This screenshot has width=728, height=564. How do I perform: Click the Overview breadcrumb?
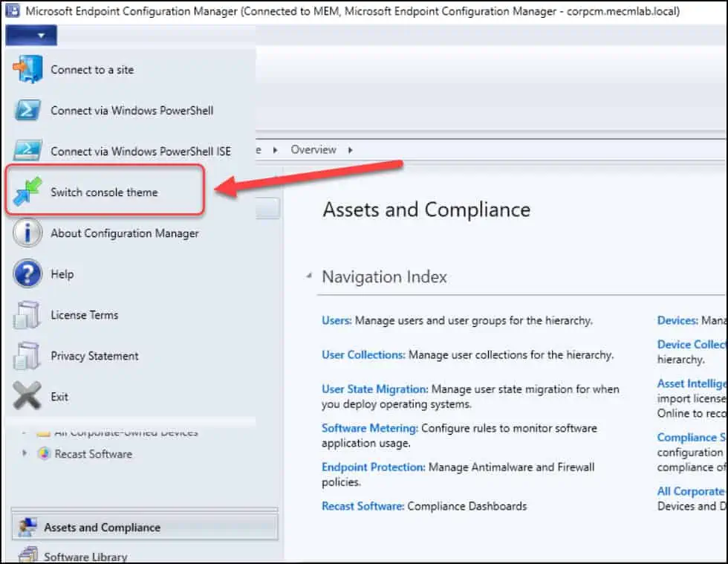tap(313, 149)
